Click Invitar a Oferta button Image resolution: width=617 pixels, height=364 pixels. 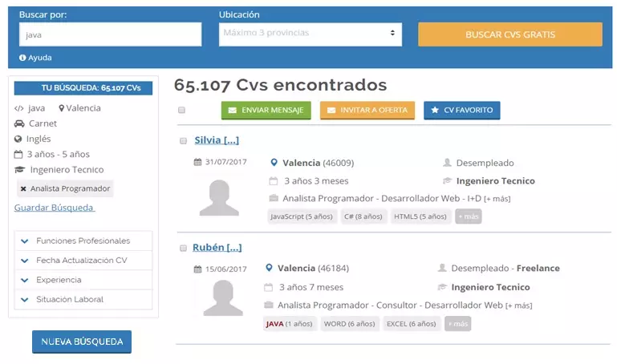tap(367, 111)
